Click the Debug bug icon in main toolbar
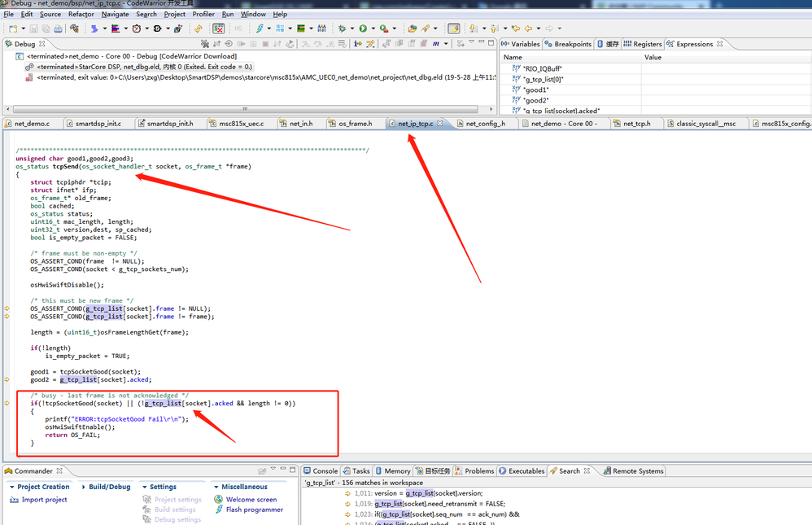The image size is (812, 525). pyautogui.click(x=343, y=28)
